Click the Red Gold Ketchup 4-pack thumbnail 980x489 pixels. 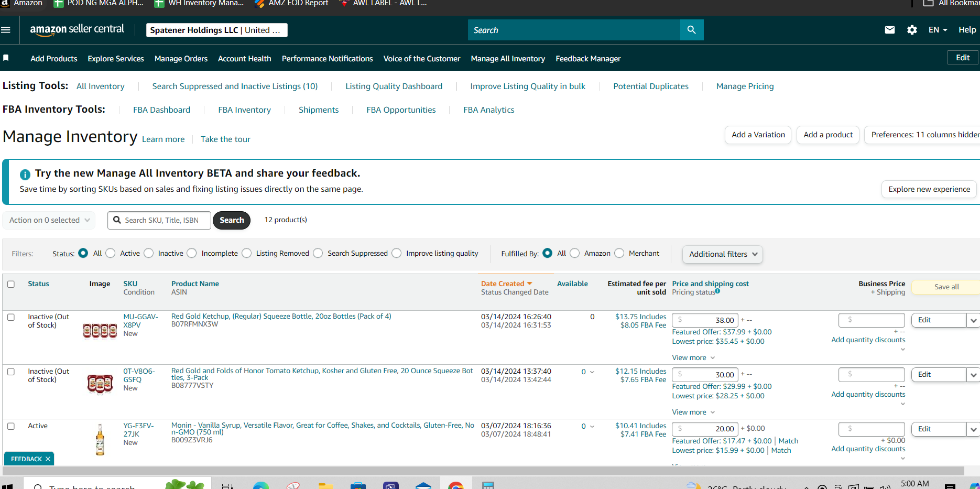click(x=100, y=331)
